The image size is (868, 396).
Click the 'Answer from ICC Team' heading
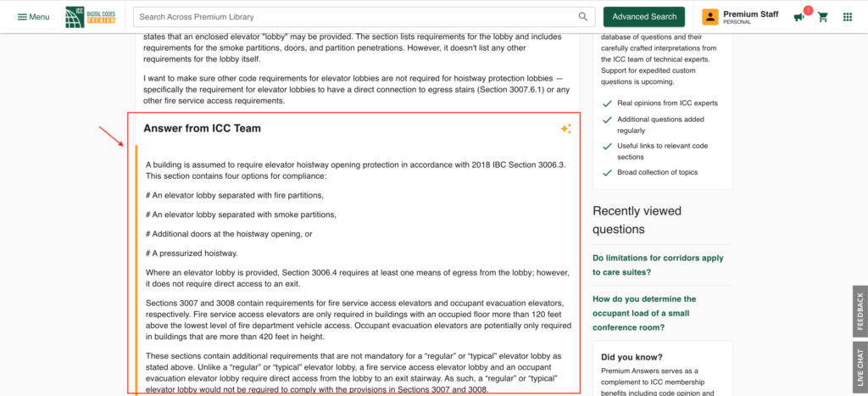point(202,129)
